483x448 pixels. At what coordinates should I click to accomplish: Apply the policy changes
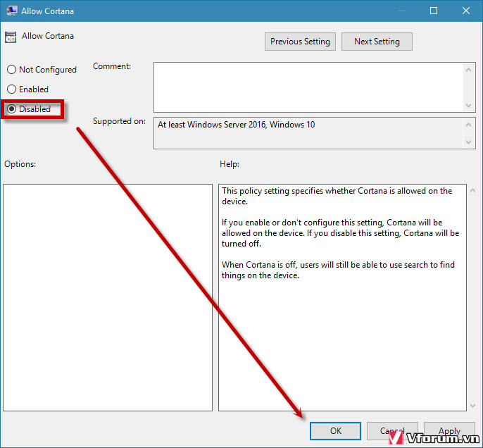[449, 431]
